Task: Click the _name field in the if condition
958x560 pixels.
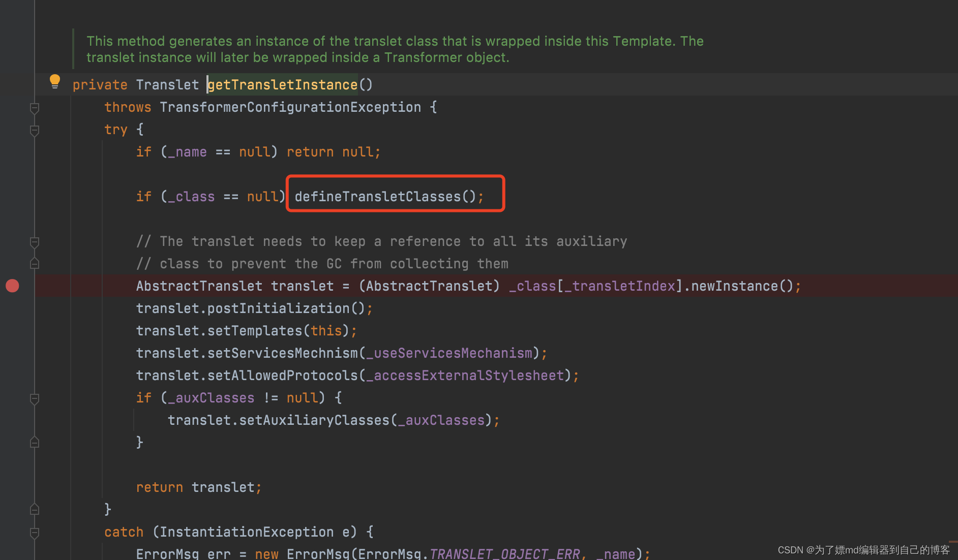Action: [x=188, y=152]
